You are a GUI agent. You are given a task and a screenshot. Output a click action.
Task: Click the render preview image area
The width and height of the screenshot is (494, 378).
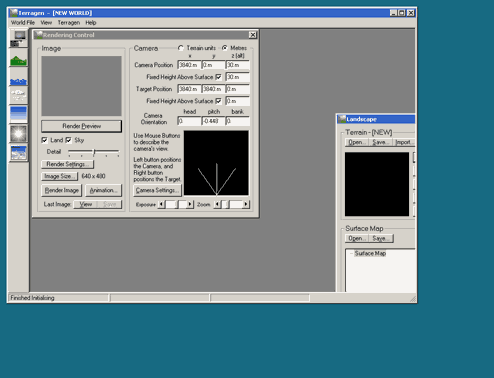pos(81,86)
